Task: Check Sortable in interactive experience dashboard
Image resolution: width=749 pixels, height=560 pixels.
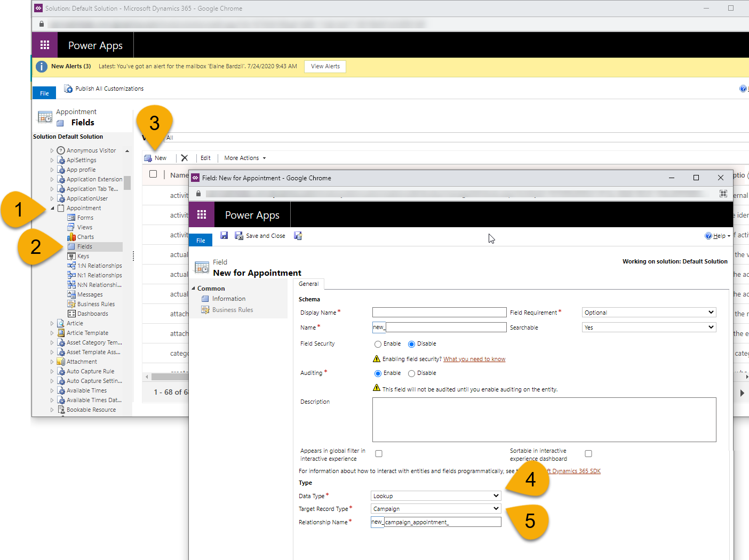Action: click(x=588, y=454)
